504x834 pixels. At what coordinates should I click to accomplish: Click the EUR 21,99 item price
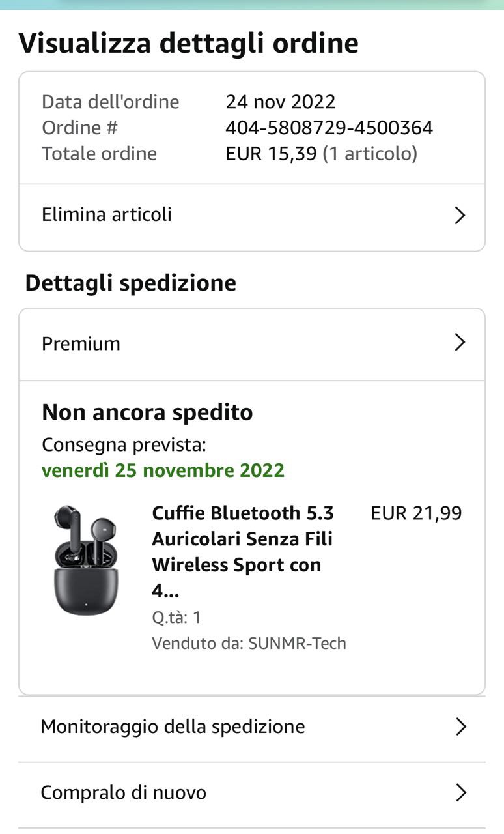[416, 513]
